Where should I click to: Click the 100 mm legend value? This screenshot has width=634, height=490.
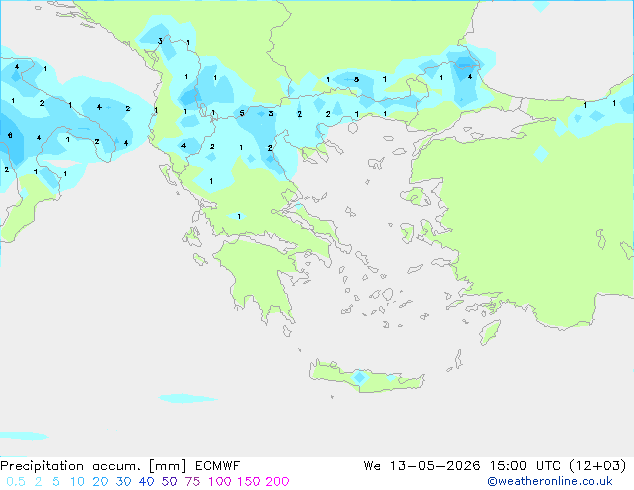coord(220,482)
